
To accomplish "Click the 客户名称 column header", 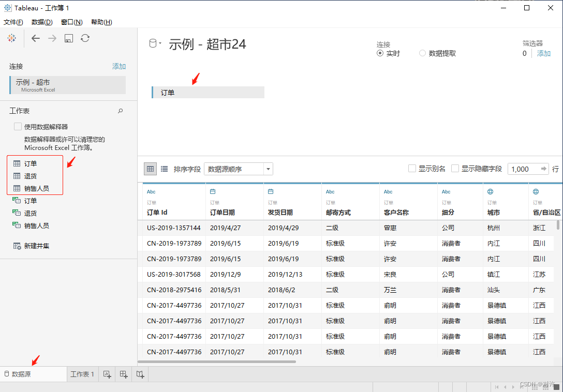I will (x=396, y=213).
